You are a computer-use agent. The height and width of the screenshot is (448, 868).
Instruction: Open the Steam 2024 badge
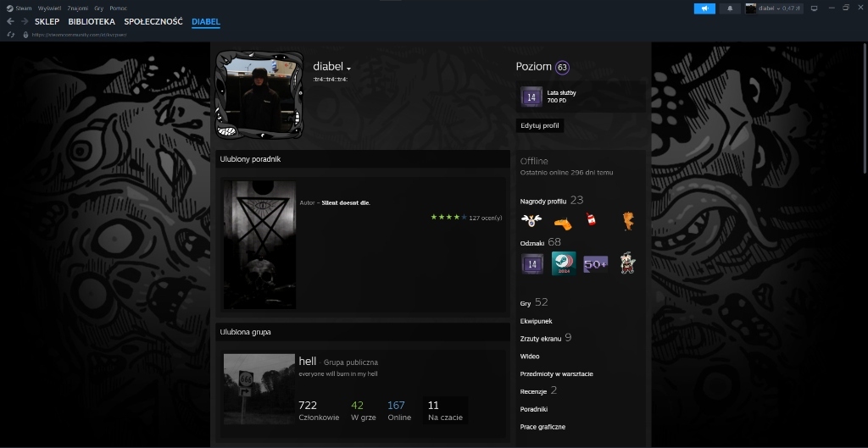(x=564, y=264)
